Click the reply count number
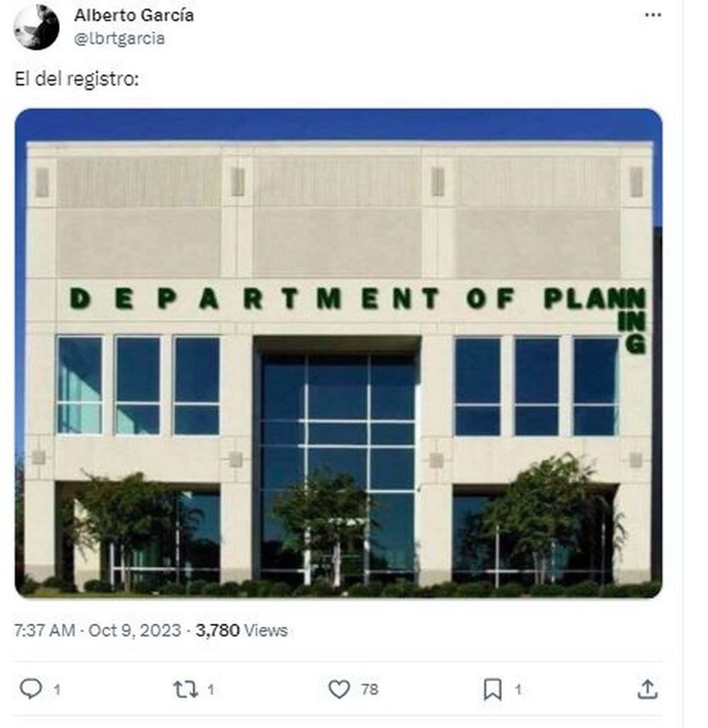This screenshot has width=708, height=728. (x=57, y=688)
